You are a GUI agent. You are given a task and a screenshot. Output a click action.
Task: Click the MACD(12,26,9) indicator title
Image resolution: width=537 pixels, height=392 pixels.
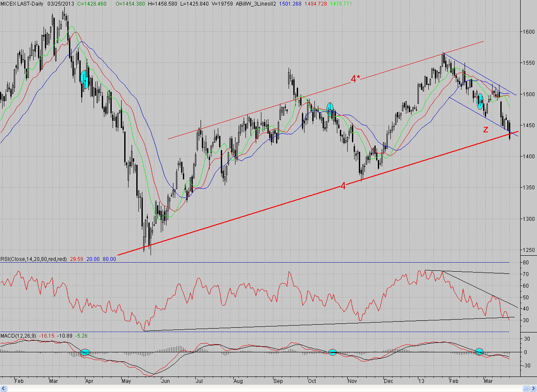[18, 335]
